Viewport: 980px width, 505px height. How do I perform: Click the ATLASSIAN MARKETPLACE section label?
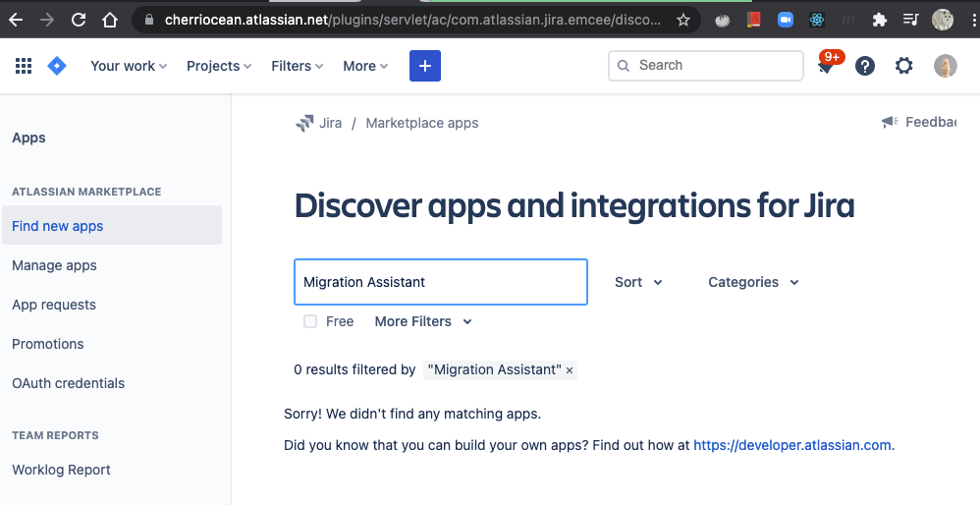[x=86, y=192]
